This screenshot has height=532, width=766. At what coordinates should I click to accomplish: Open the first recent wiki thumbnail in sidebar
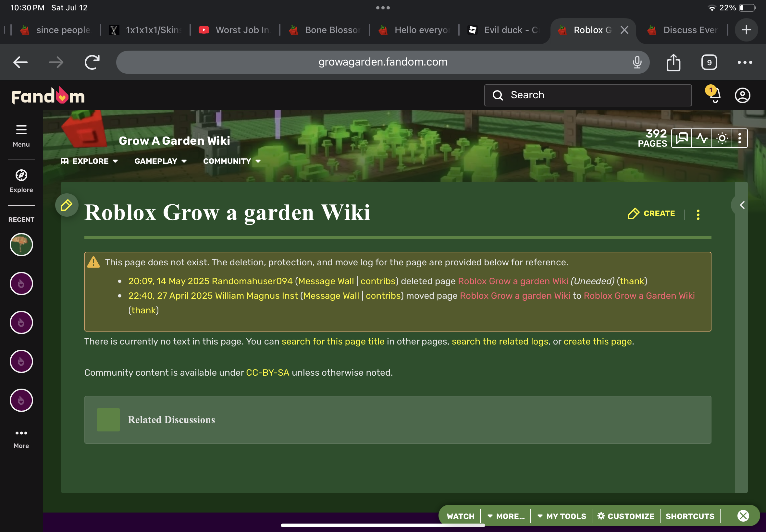pos(21,244)
